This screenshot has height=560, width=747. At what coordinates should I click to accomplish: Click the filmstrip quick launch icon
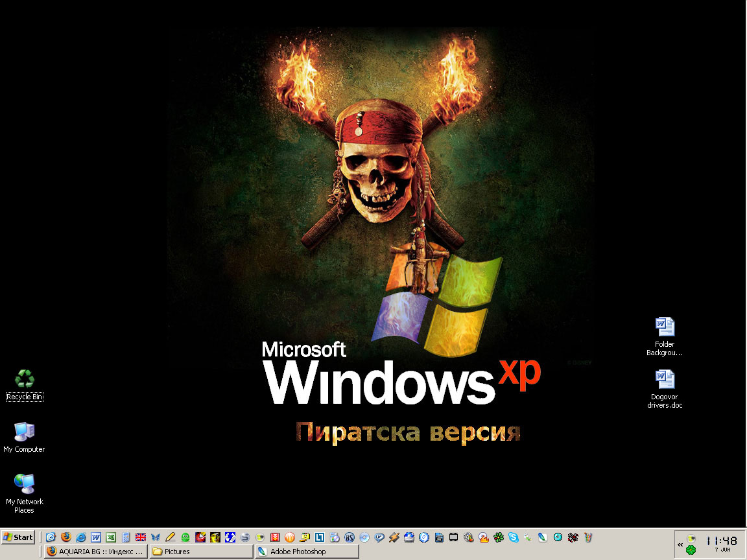[x=453, y=537]
